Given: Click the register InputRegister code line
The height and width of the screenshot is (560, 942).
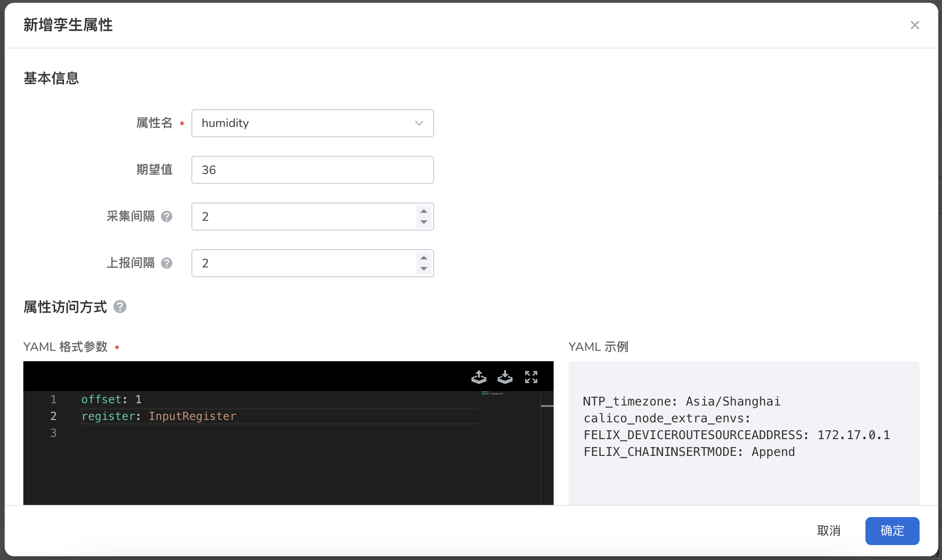Looking at the screenshot, I should [159, 416].
